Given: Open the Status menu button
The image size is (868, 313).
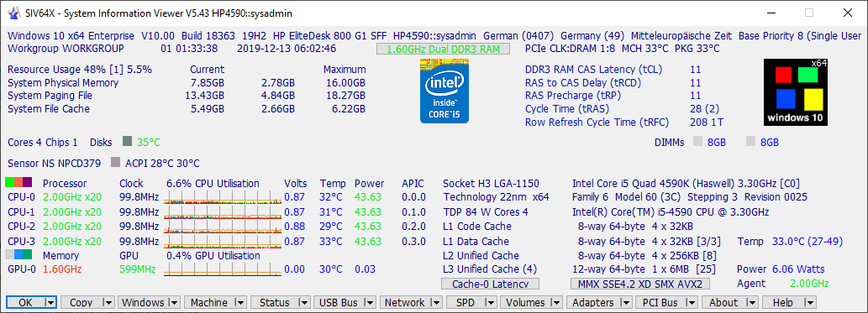Looking at the screenshot, I should coord(275,302).
